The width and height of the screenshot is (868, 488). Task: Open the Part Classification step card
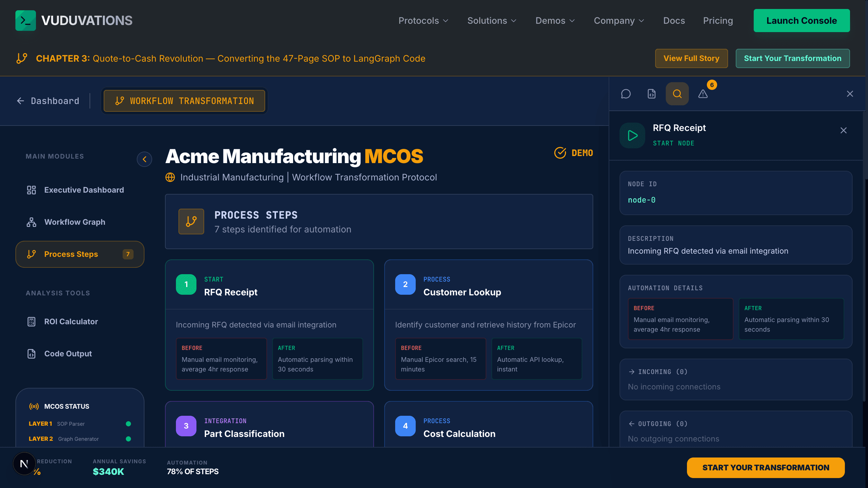(x=269, y=424)
